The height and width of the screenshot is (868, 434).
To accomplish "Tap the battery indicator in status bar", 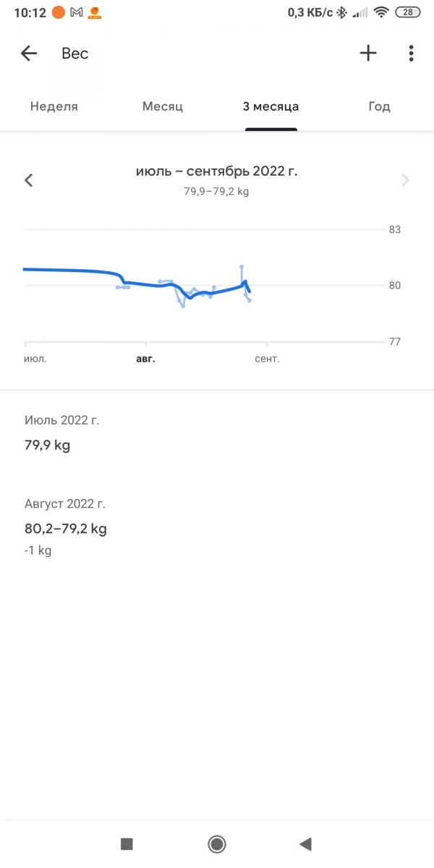I will pyautogui.click(x=409, y=12).
